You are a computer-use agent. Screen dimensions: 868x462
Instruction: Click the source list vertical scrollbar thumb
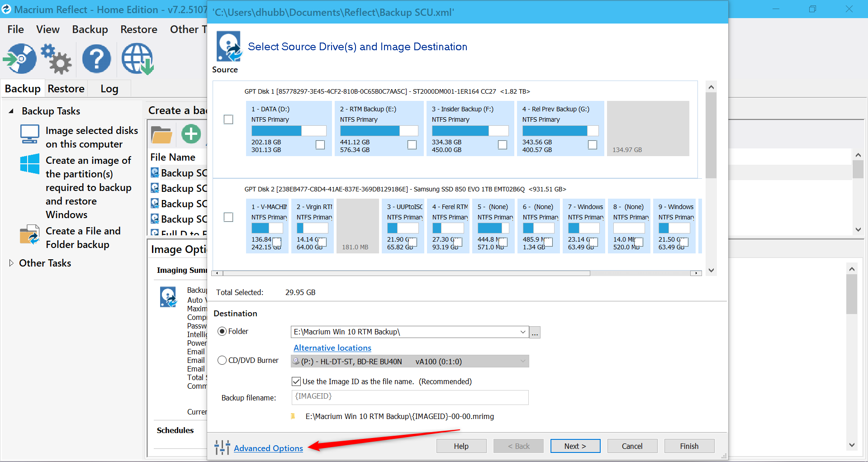pos(711,136)
